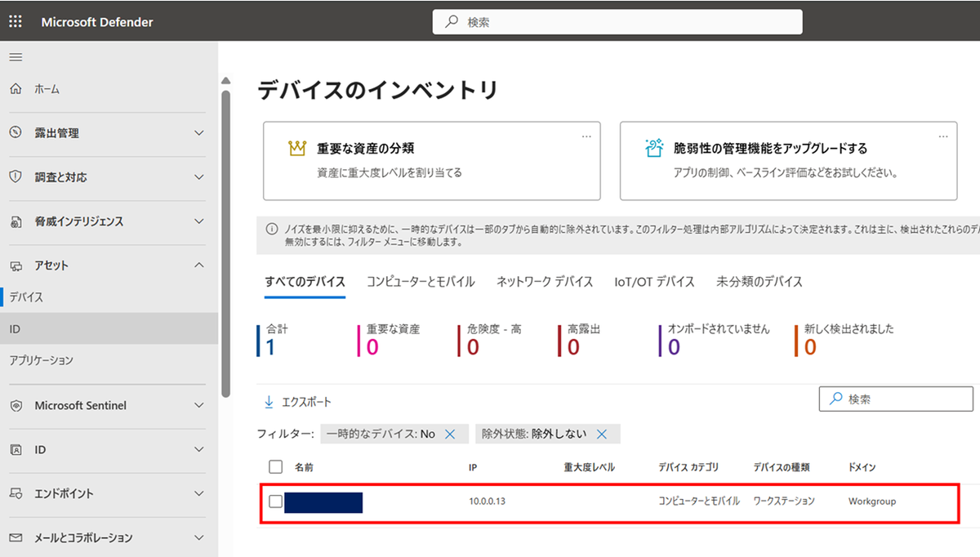
Task: Collapse the navigation hamburger menu
Action: pyautogui.click(x=16, y=57)
